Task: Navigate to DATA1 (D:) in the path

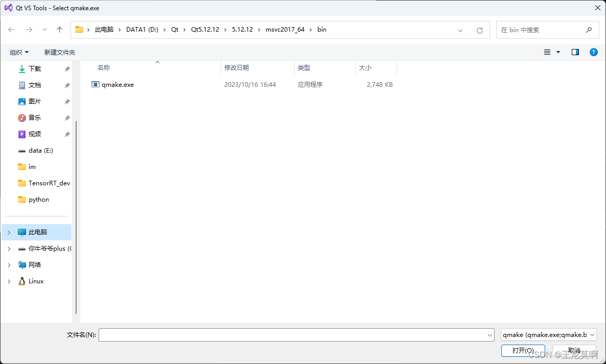Action: pyautogui.click(x=142, y=29)
